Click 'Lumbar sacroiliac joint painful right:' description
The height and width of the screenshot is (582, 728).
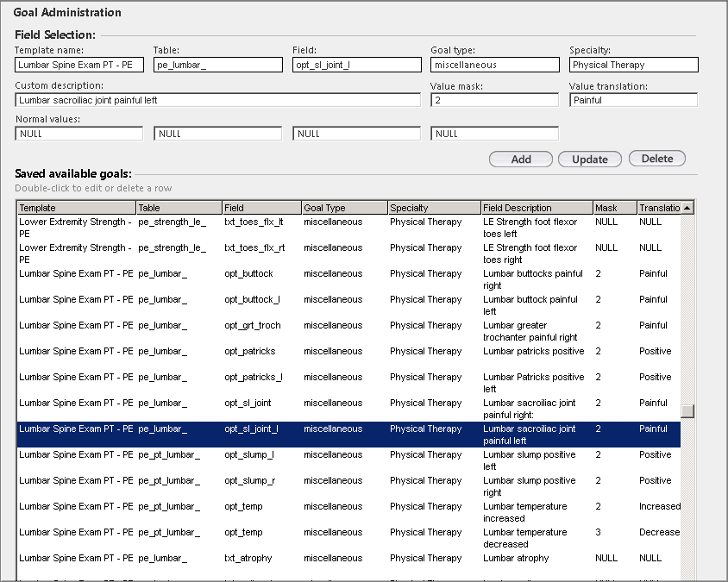point(530,409)
